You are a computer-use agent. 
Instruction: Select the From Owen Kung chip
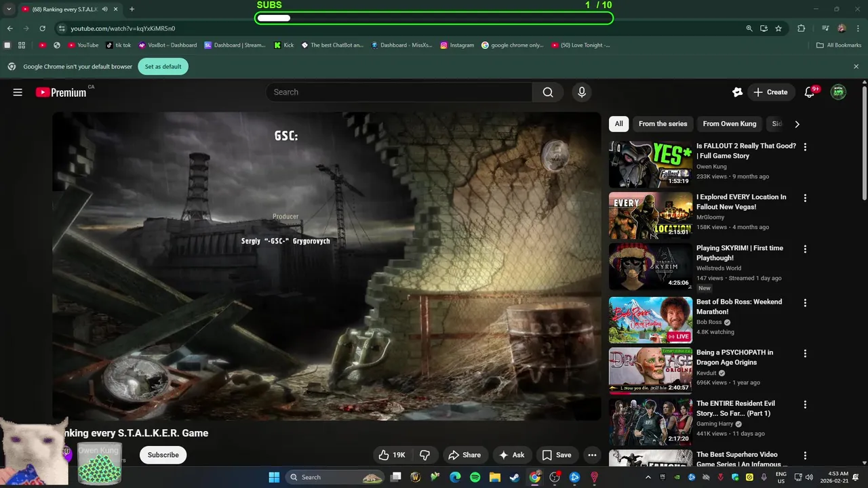click(729, 124)
